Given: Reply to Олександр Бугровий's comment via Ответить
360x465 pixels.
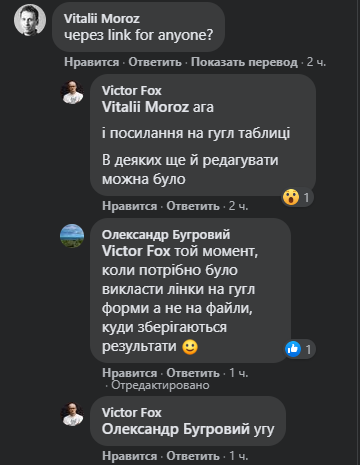Looking at the screenshot, I should tap(193, 373).
